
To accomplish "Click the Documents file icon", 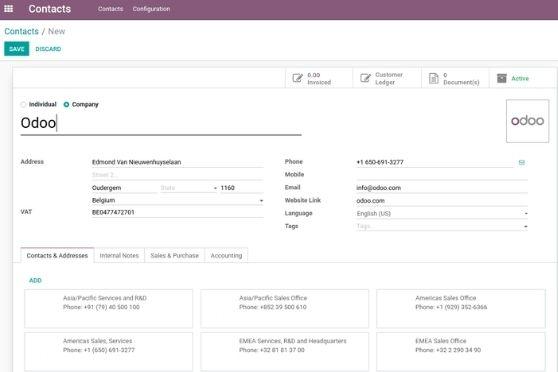I will (433, 78).
